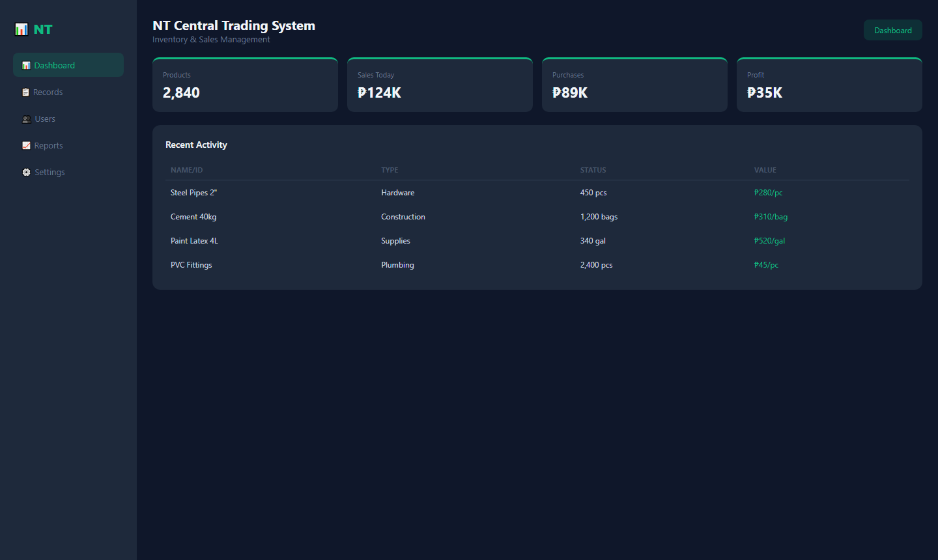Open the Users section
Viewport: 938px width, 560px height.
pyautogui.click(x=68, y=119)
